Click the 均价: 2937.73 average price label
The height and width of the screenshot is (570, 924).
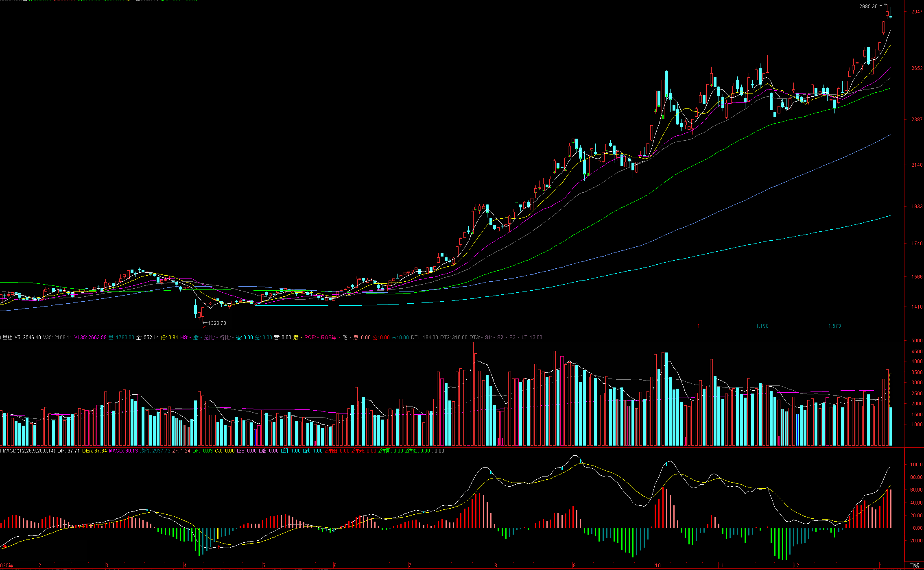[155, 451]
